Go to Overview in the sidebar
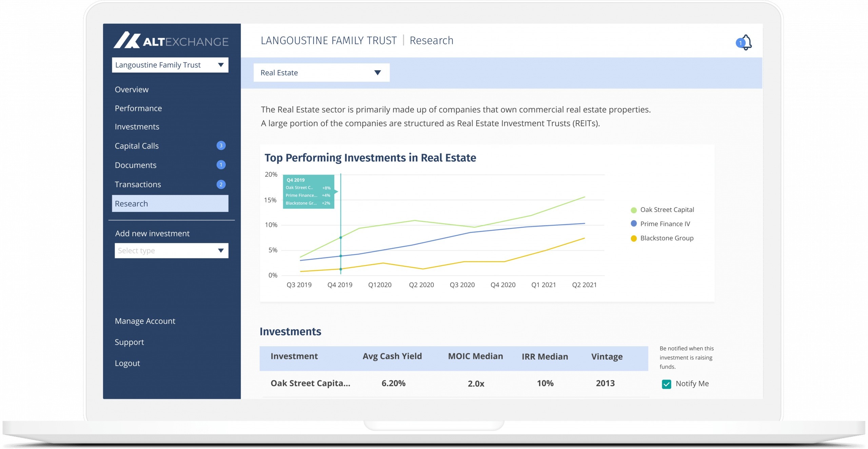 click(132, 90)
